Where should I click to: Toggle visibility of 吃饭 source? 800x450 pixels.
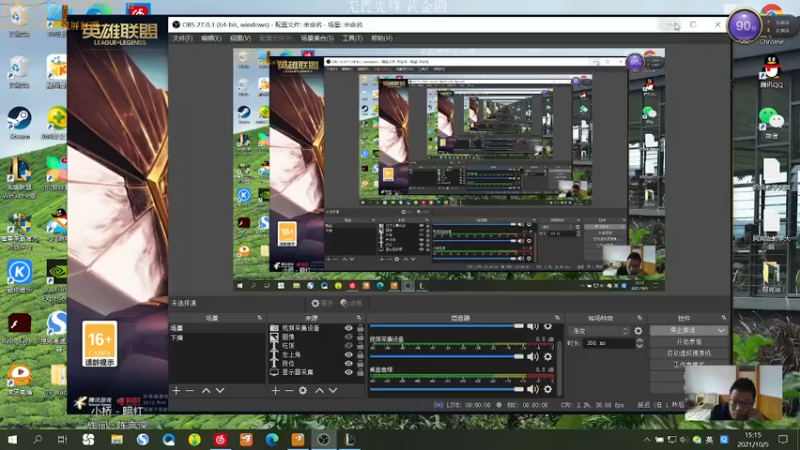coord(348,345)
